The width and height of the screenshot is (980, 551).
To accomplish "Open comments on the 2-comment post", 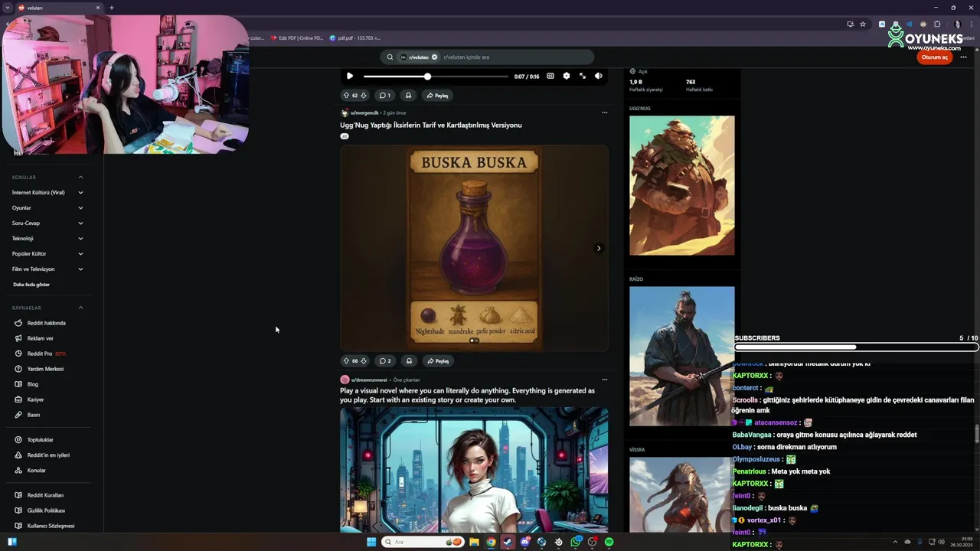I will [x=385, y=361].
